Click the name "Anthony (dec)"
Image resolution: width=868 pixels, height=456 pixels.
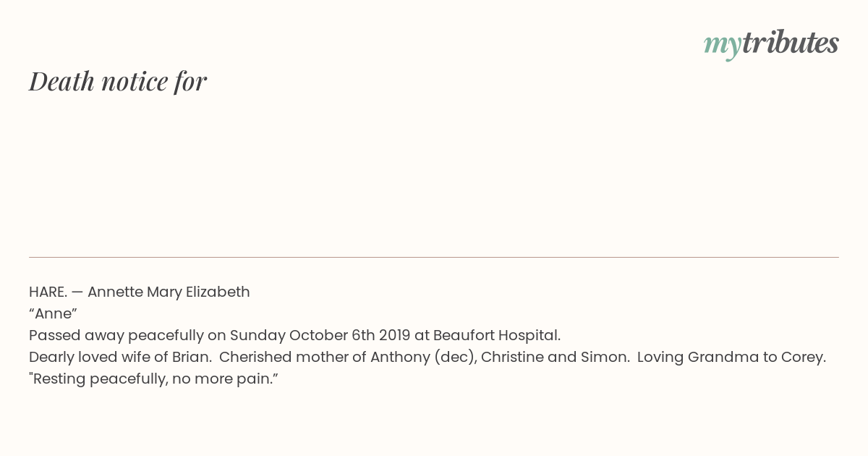pyautogui.click(x=423, y=358)
